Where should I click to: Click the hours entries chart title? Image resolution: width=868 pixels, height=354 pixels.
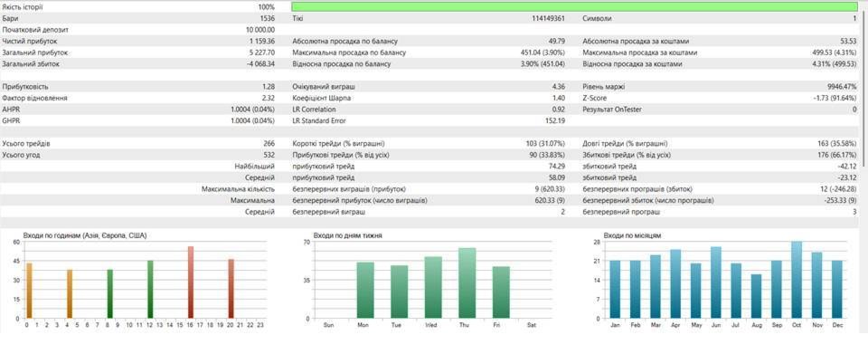tap(85, 235)
